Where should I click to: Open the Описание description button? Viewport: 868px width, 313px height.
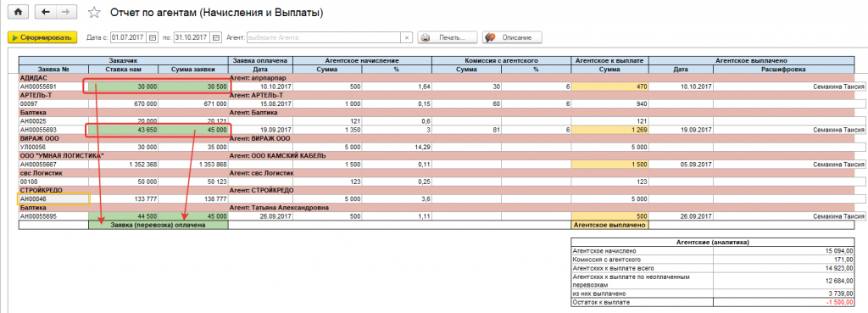[511, 37]
